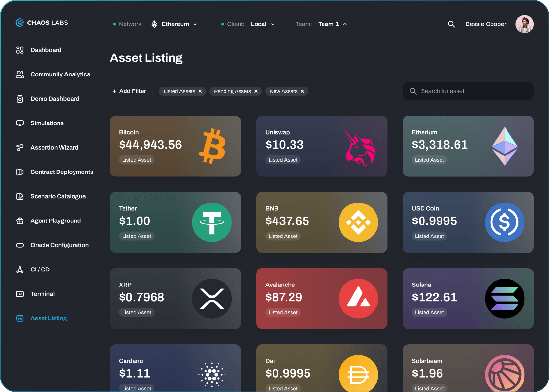Image resolution: width=549 pixels, height=392 pixels.
Task: Click the USD Coin blue logo
Action: click(x=505, y=222)
